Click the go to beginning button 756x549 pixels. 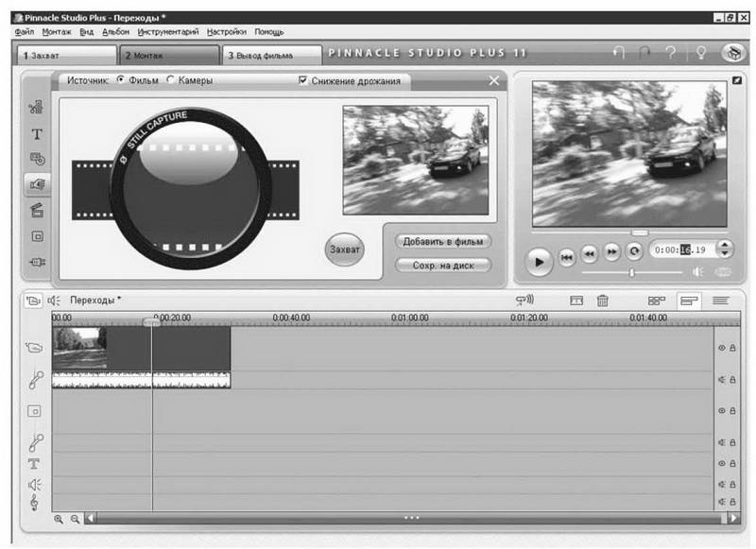point(567,257)
